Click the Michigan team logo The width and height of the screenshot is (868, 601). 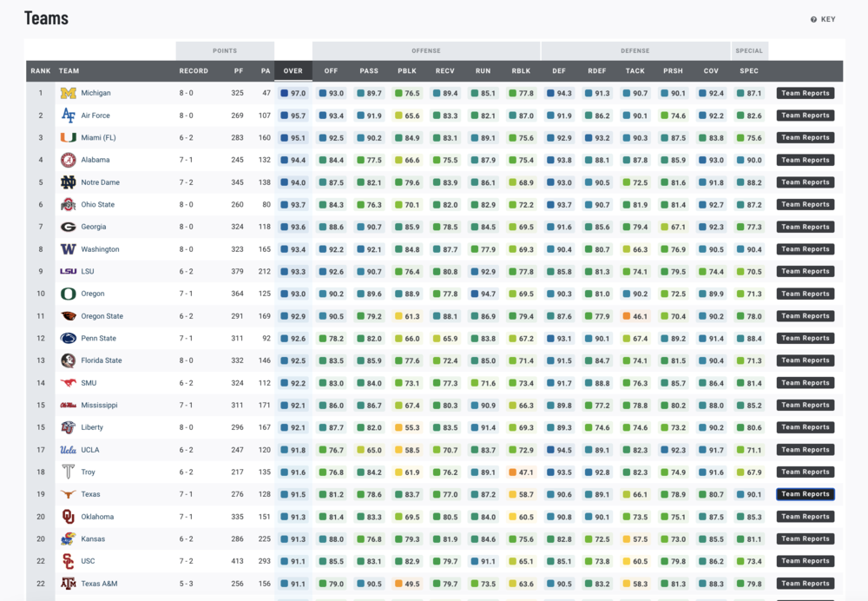pos(68,93)
